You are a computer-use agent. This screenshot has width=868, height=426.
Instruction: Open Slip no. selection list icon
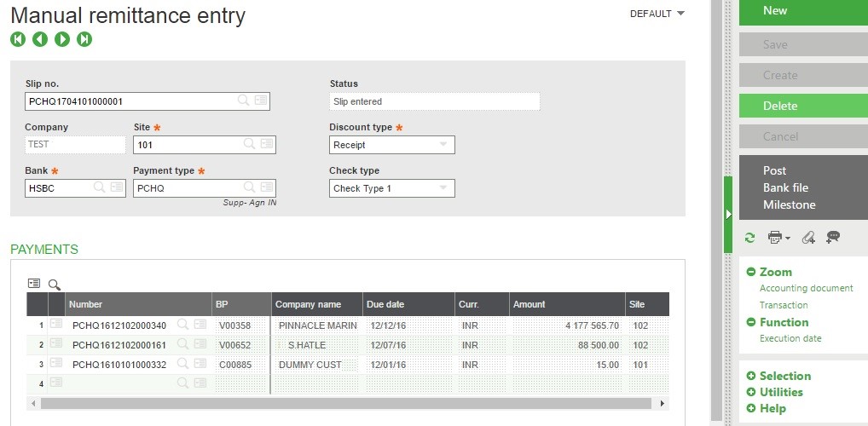coord(261,101)
